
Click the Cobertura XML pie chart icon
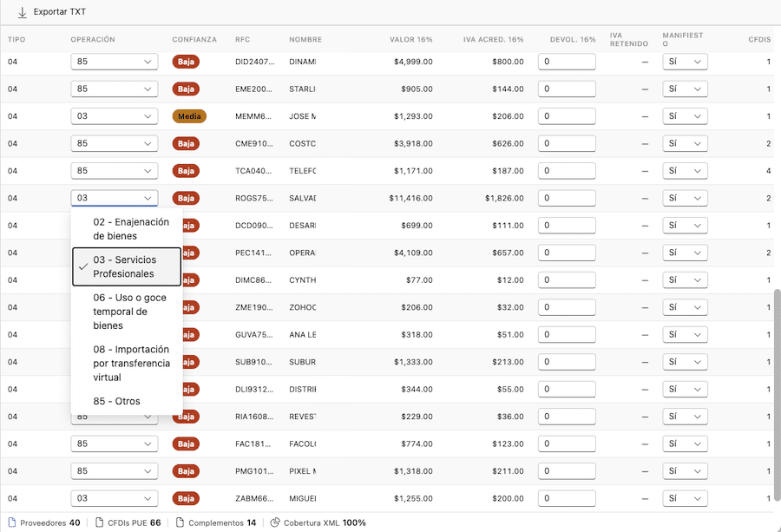click(x=275, y=522)
